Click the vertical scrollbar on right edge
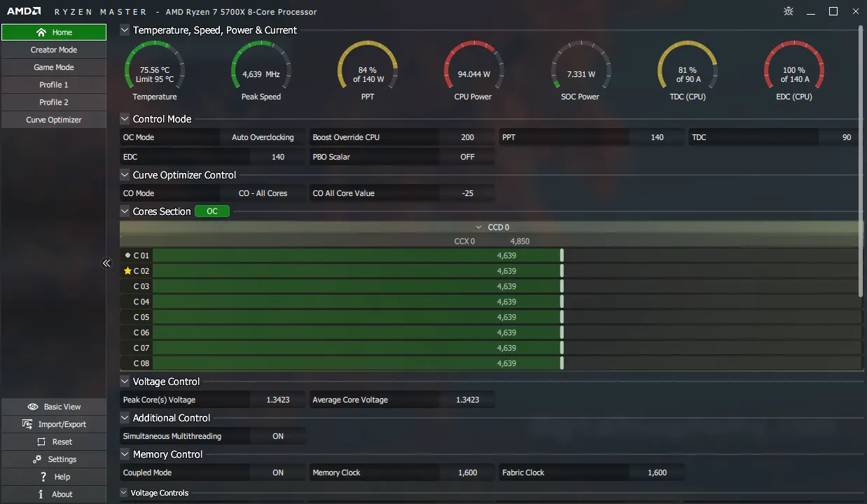Image resolution: width=867 pixels, height=504 pixels. (x=861, y=161)
